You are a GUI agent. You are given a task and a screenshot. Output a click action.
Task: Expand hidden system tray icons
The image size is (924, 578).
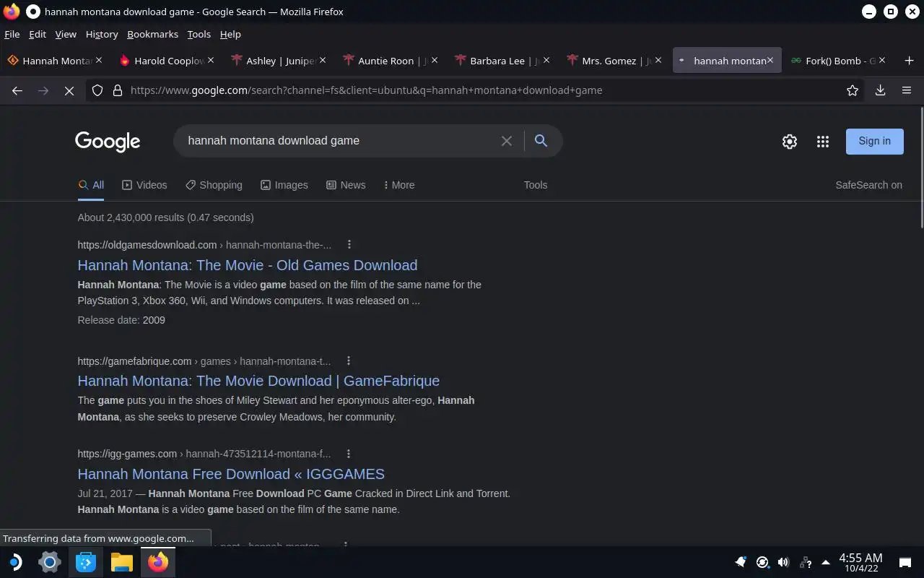825,562
